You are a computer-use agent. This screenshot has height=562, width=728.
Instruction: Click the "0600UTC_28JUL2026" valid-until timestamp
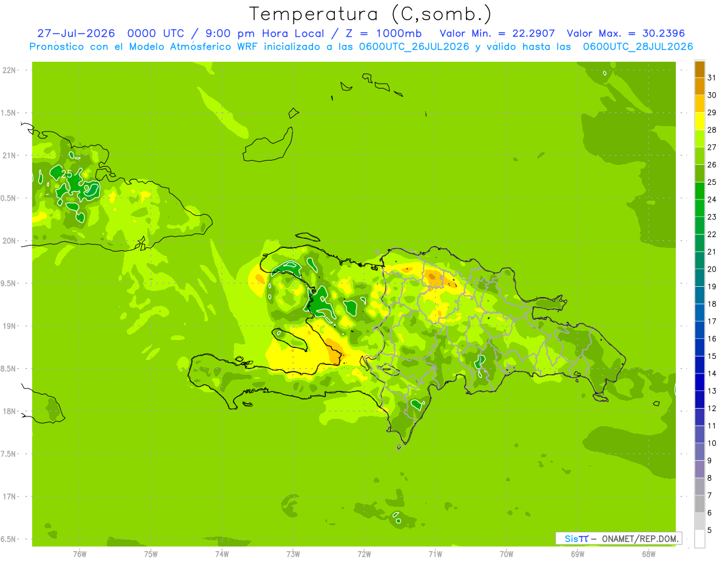638,47
